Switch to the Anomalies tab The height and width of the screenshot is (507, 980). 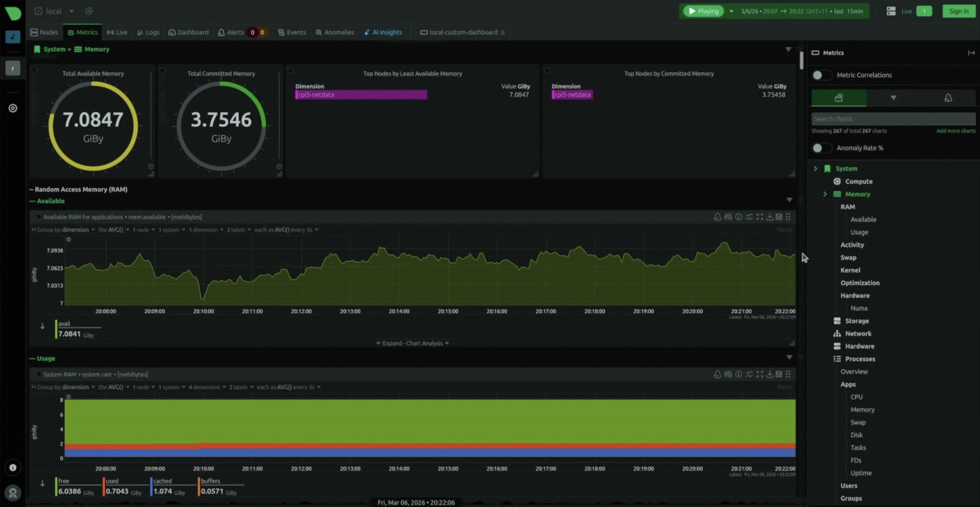coord(335,32)
